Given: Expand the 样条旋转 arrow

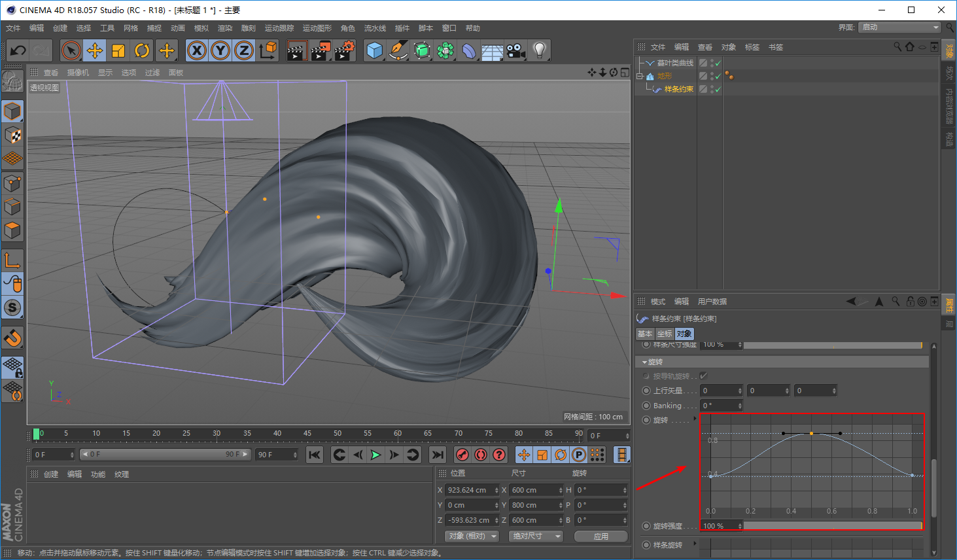Looking at the screenshot, I should coord(695,544).
